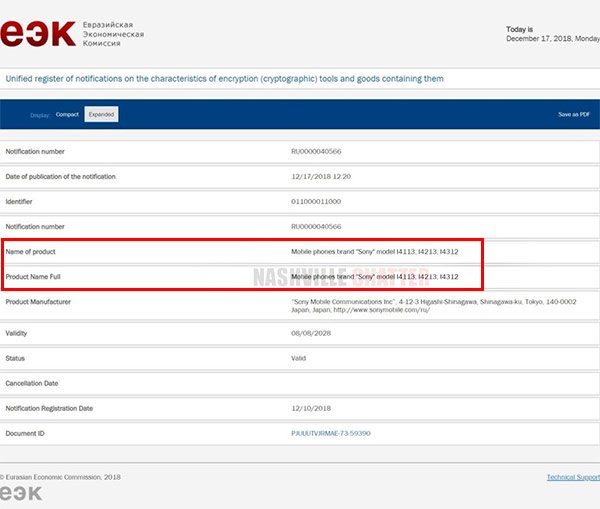Click the Product Name Full value text
Image resolution: width=600 pixels, height=509 pixels.
[375, 277]
